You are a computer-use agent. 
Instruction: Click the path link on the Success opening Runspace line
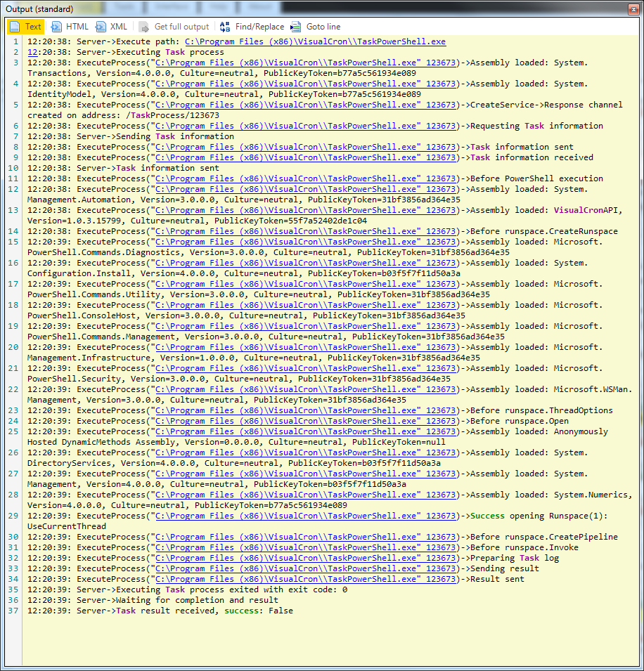click(x=307, y=516)
